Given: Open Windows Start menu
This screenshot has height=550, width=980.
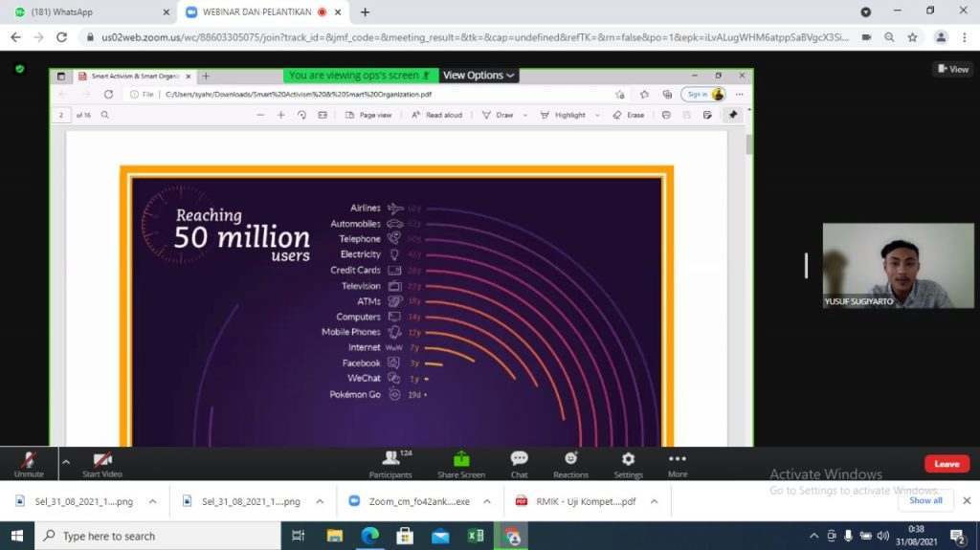Looking at the screenshot, I should pyautogui.click(x=17, y=536).
